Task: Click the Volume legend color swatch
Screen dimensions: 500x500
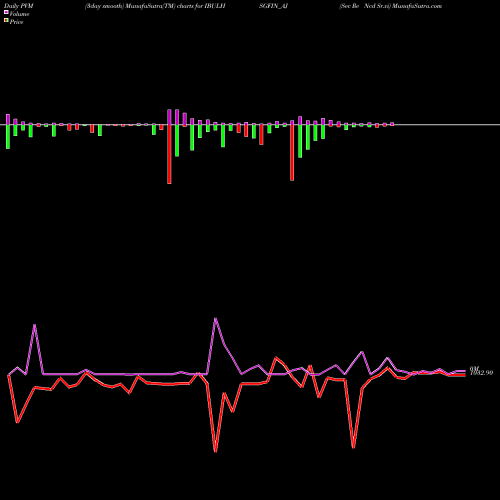Action: pos(6,12)
